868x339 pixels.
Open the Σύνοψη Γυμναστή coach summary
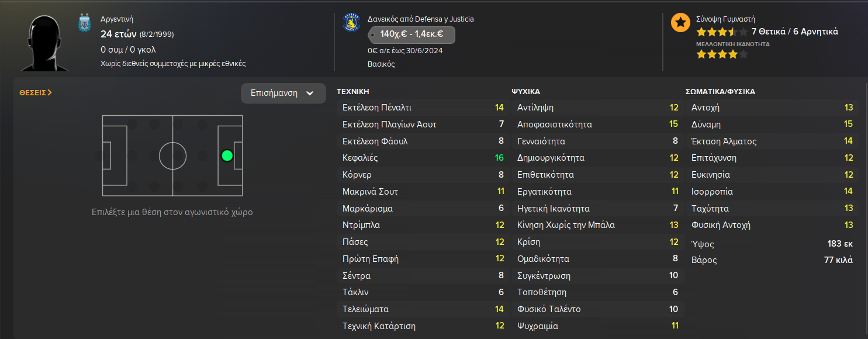[x=725, y=19]
